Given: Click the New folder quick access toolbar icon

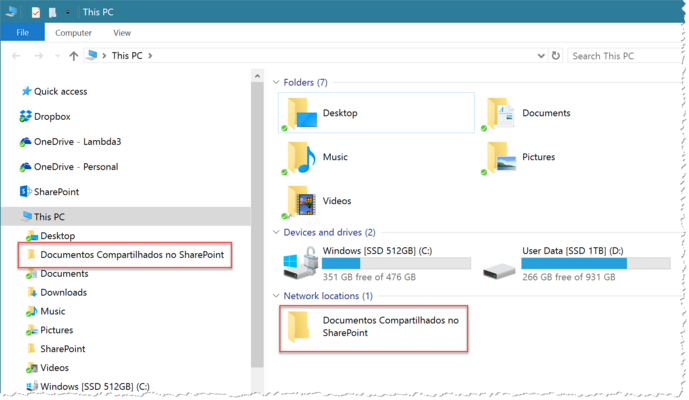Looking at the screenshot, I should click(x=52, y=12).
